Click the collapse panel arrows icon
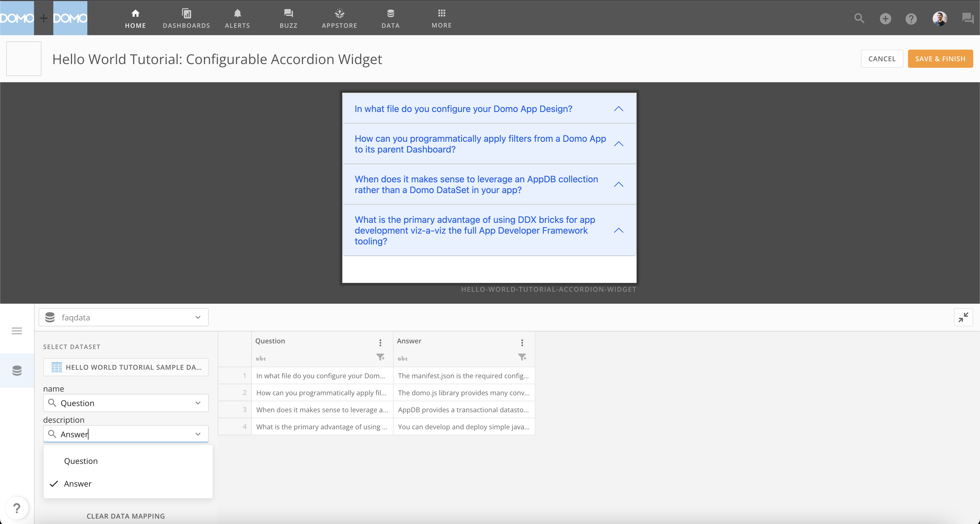Viewport: 980px width, 524px height. pos(963,317)
